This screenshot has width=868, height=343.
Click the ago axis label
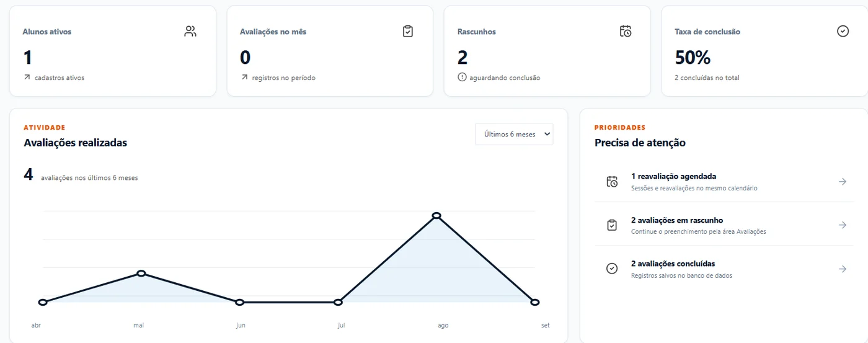[443, 325]
